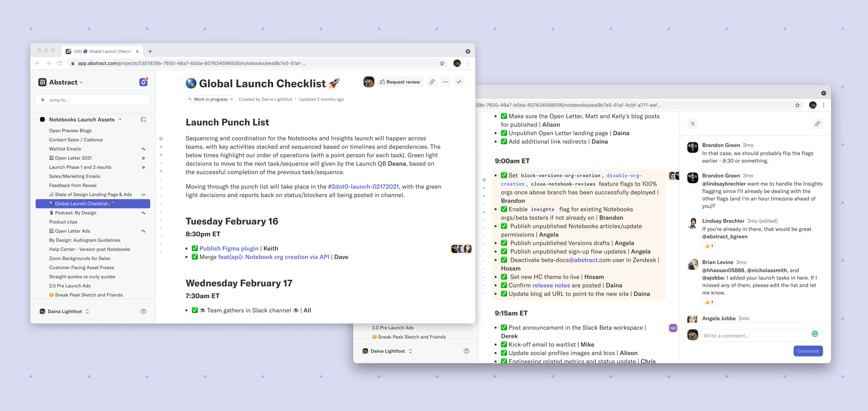868x411 pixels.
Task: Click the tab-search arrow in back Chrome window
Action: [x=824, y=93]
